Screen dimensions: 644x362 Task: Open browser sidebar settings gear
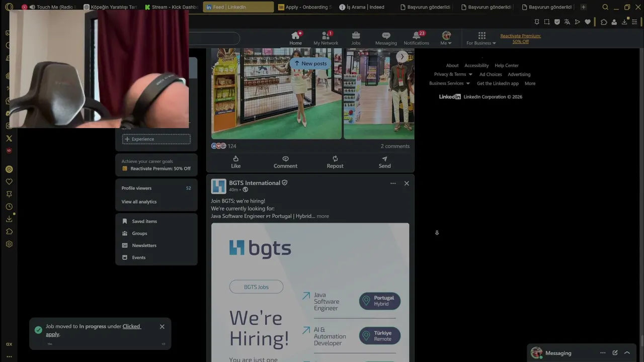pos(9,244)
